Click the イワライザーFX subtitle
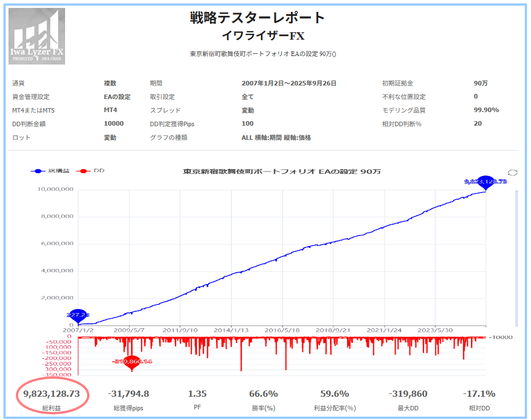 tap(263, 36)
